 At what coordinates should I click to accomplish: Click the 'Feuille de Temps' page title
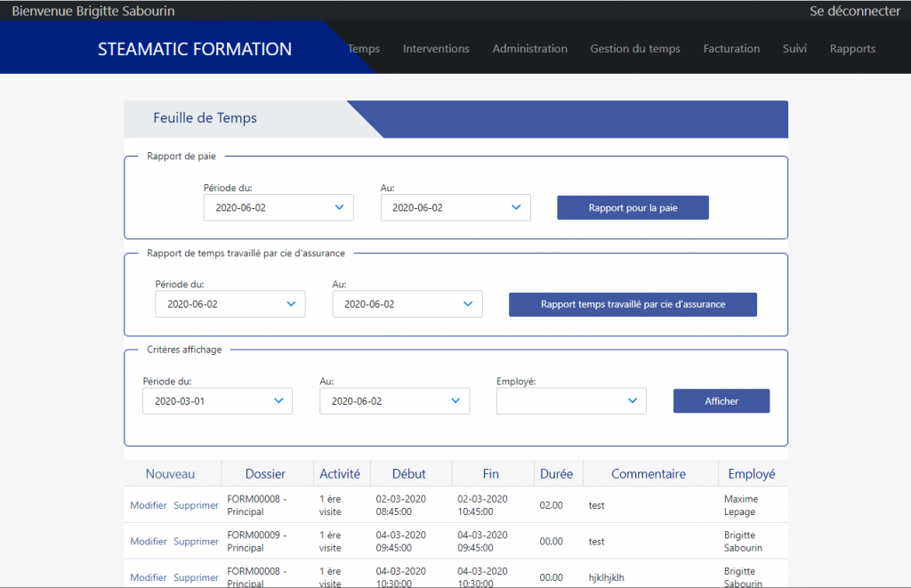(206, 118)
